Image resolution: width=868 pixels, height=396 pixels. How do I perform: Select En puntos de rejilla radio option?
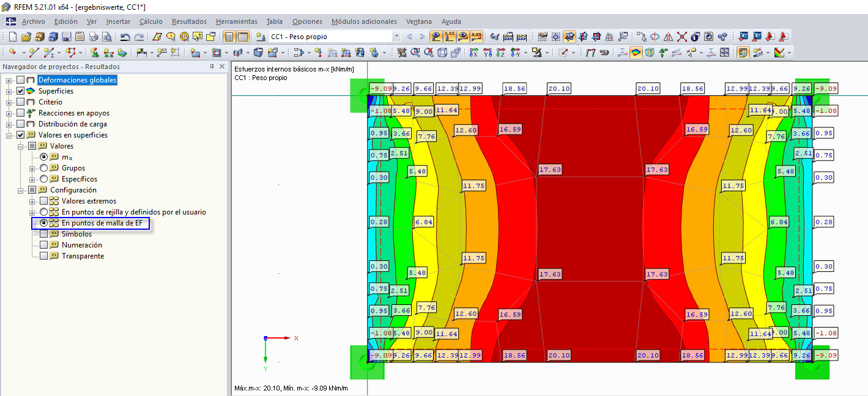(44, 212)
